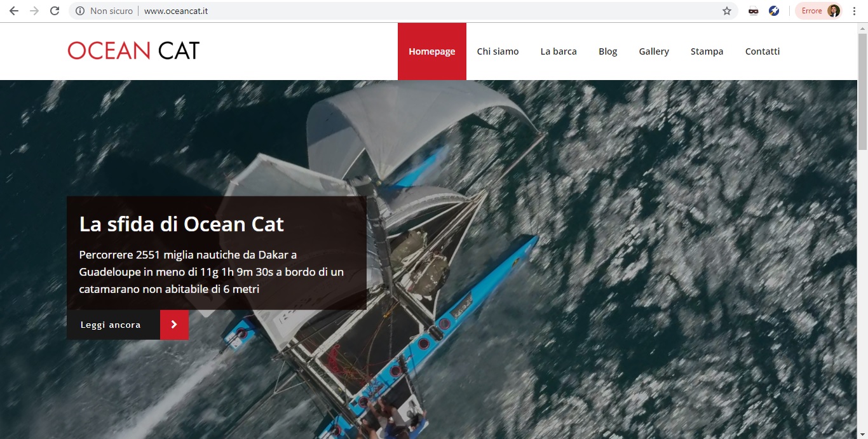Open the Blog menu item

coord(608,51)
